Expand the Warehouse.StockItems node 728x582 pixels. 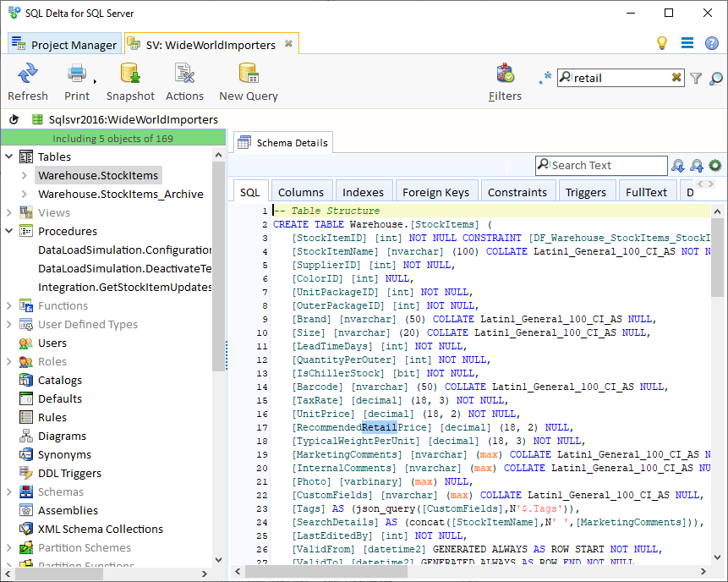[25, 175]
